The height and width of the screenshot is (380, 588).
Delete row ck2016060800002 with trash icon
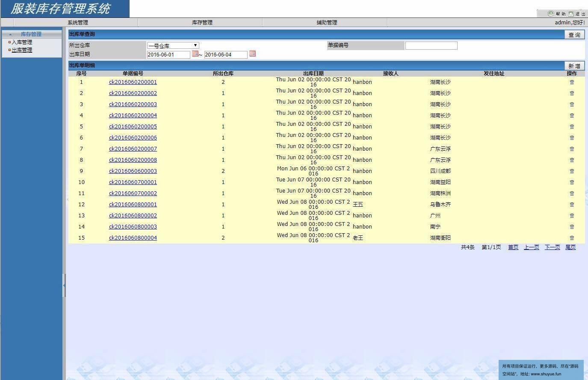pos(572,216)
